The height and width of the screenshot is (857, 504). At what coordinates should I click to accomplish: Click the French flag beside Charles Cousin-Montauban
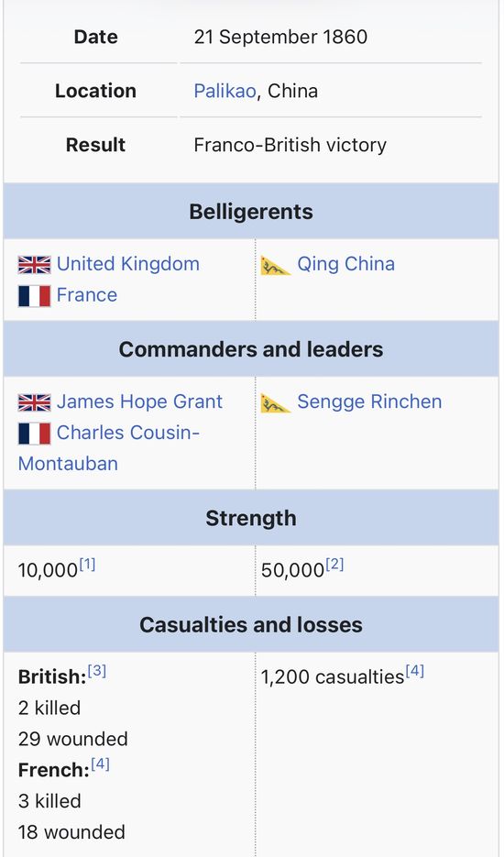(x=34, y=434)
